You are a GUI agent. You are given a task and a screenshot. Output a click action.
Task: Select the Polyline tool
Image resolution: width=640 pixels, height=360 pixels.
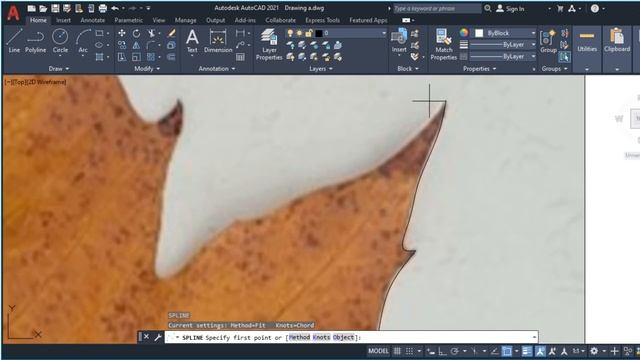(x=36, y=40)
